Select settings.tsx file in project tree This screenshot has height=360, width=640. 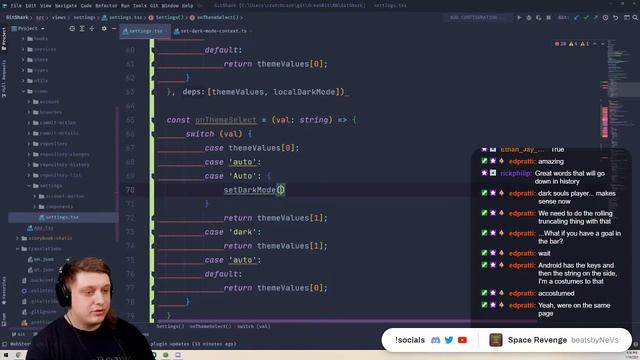tap(62, 218)
